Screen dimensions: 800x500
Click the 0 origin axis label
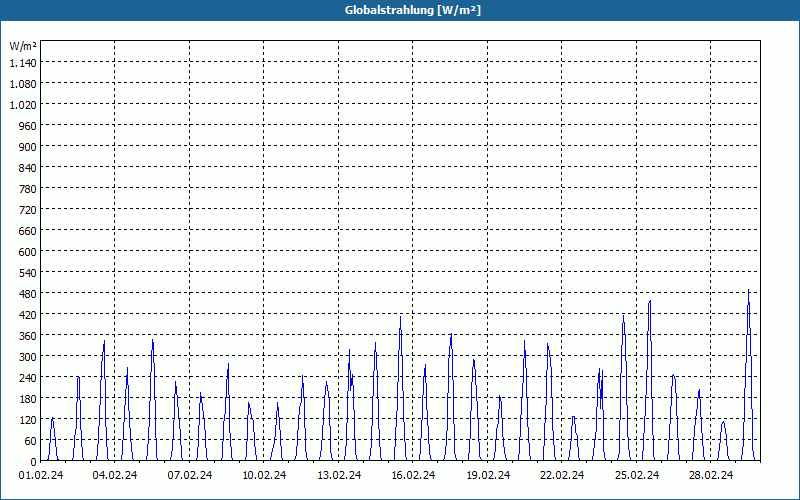34,462
